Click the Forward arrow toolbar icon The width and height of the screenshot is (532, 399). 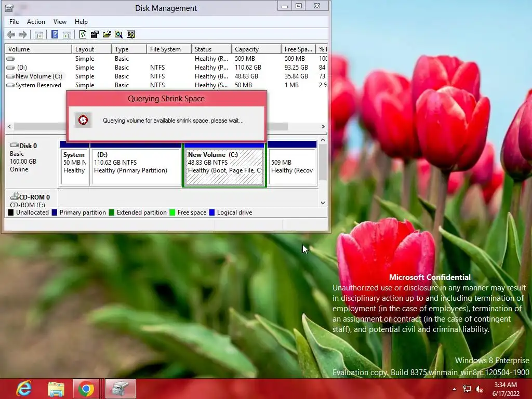[x=23, y=34]
